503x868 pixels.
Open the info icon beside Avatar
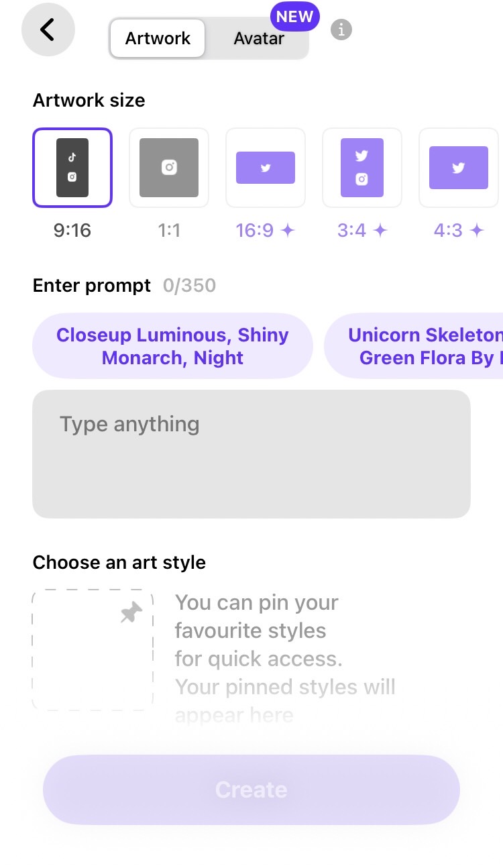[x=341, y=30]
